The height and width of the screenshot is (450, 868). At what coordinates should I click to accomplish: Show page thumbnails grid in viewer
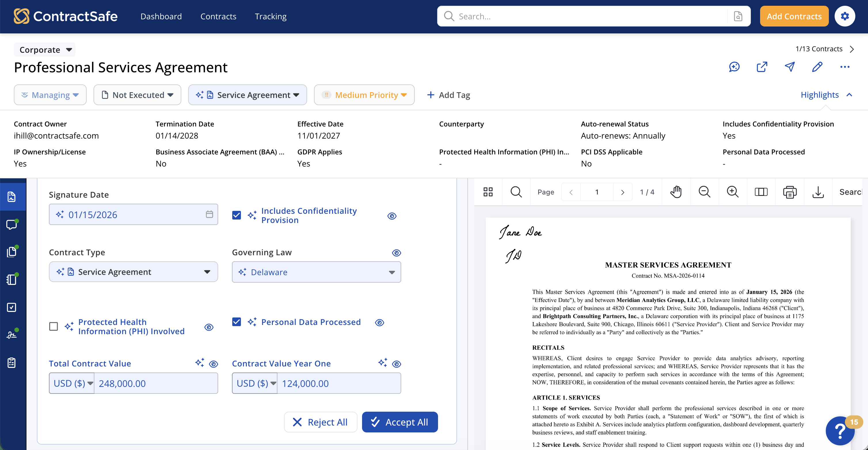pos(488,192)
